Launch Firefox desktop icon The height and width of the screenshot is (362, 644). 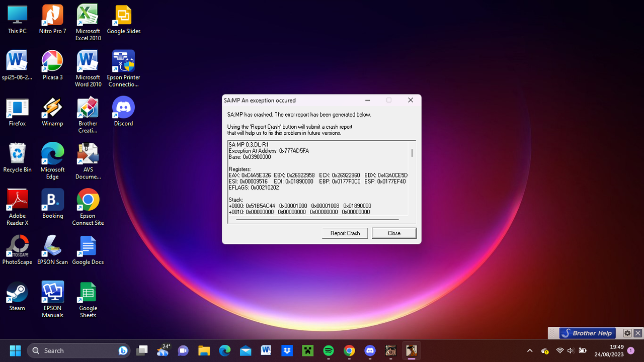(17, 112)
